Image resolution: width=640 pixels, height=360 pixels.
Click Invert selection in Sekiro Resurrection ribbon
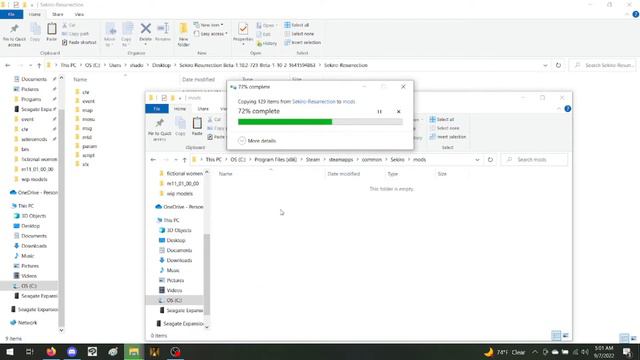coord(302,42)
